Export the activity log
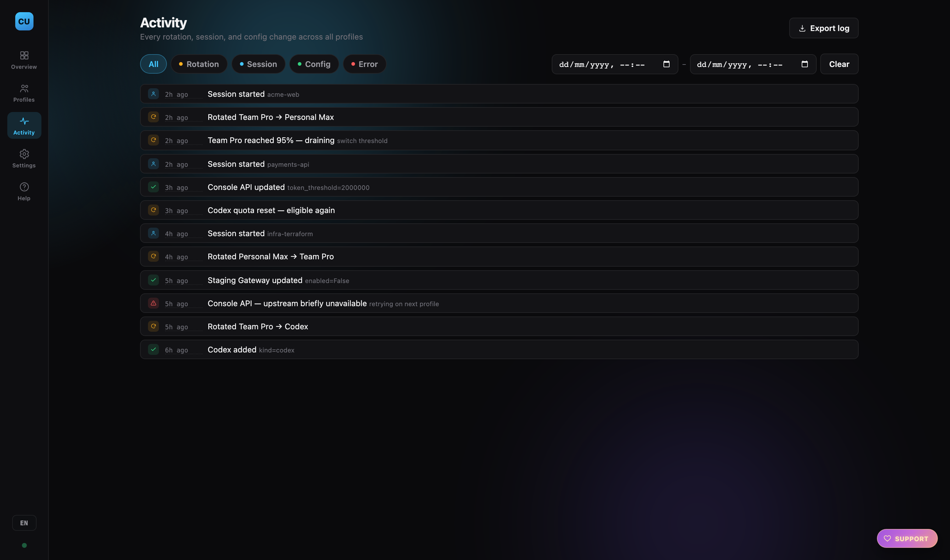 [x=824, y=28]
